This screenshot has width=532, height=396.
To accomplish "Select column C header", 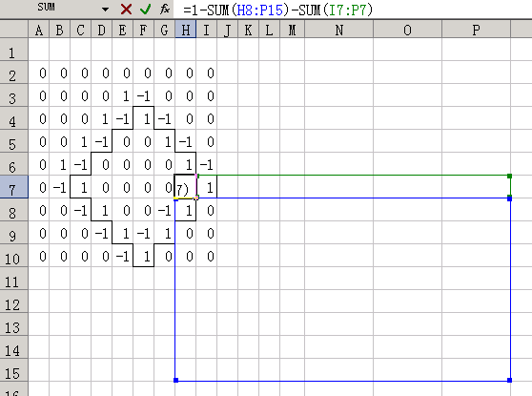I will pos(81,30).
